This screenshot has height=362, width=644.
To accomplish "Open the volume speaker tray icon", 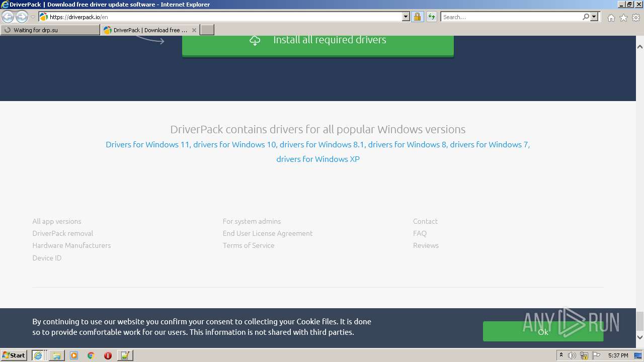I will pos(572,355).
